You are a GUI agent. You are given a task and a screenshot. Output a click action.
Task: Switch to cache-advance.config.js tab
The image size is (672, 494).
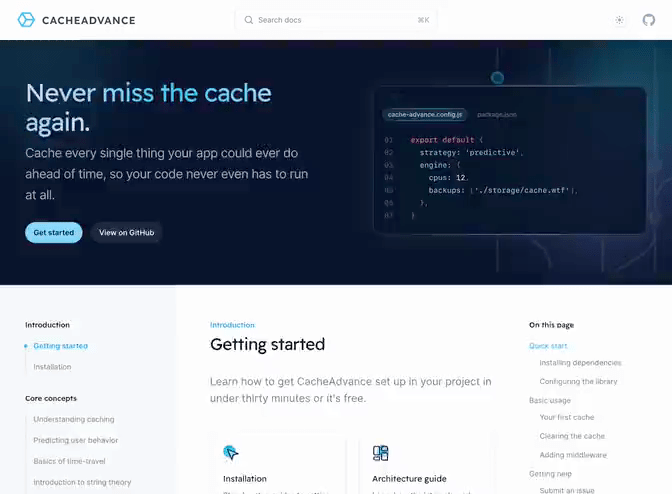(425, 115)
